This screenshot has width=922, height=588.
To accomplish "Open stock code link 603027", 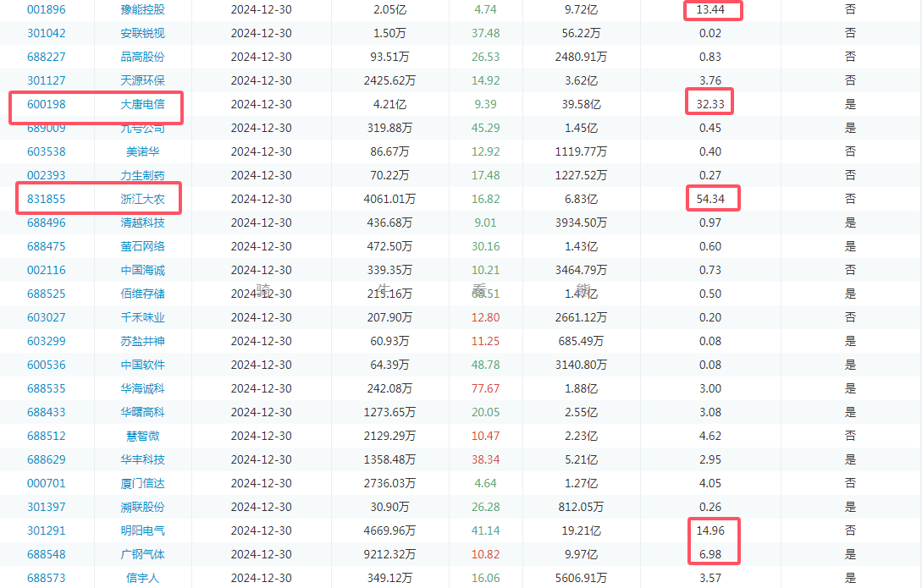I will (x=46, y=317).
